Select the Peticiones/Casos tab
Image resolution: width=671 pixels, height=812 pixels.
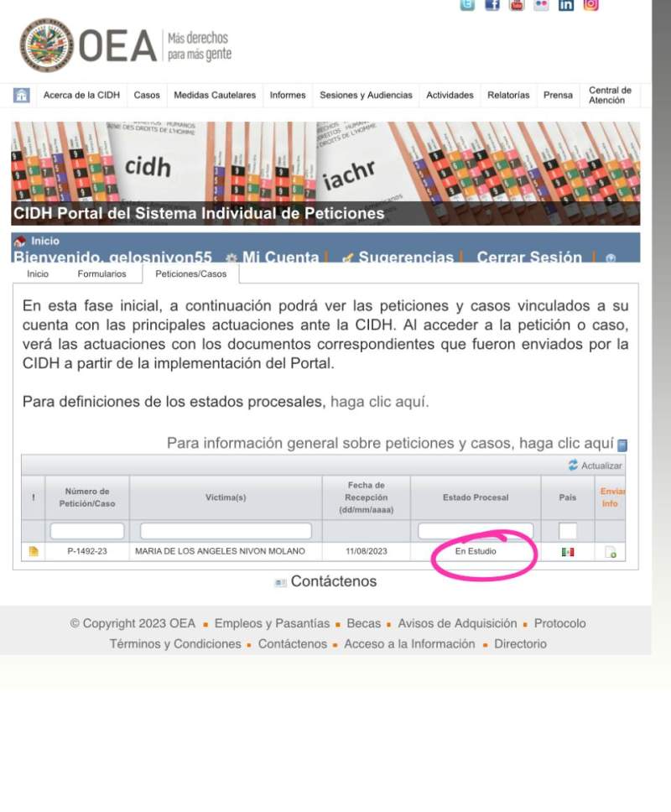pyautogui.click(x=191, y=274)
